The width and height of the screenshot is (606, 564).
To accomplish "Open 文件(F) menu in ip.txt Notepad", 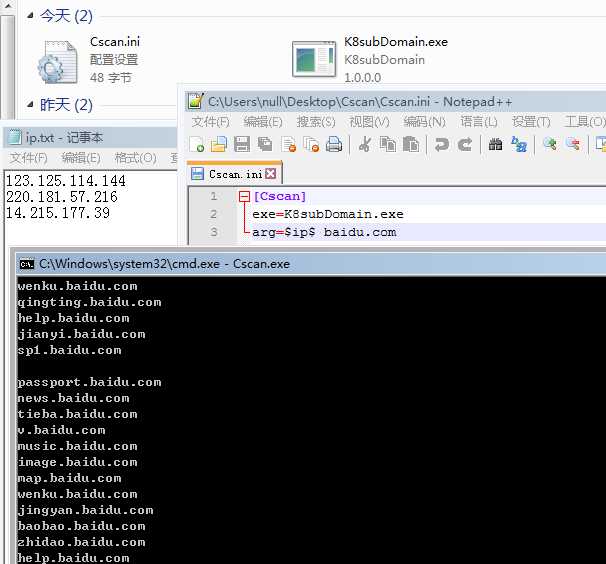I will (28, 158).
